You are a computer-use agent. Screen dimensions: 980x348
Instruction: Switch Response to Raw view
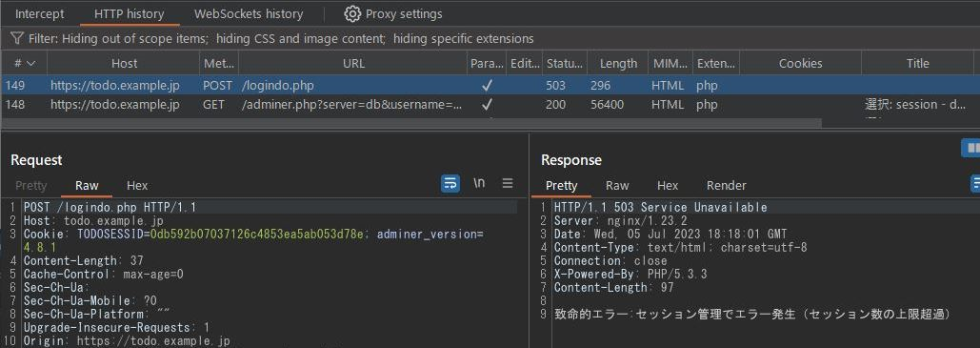(617, 185)
